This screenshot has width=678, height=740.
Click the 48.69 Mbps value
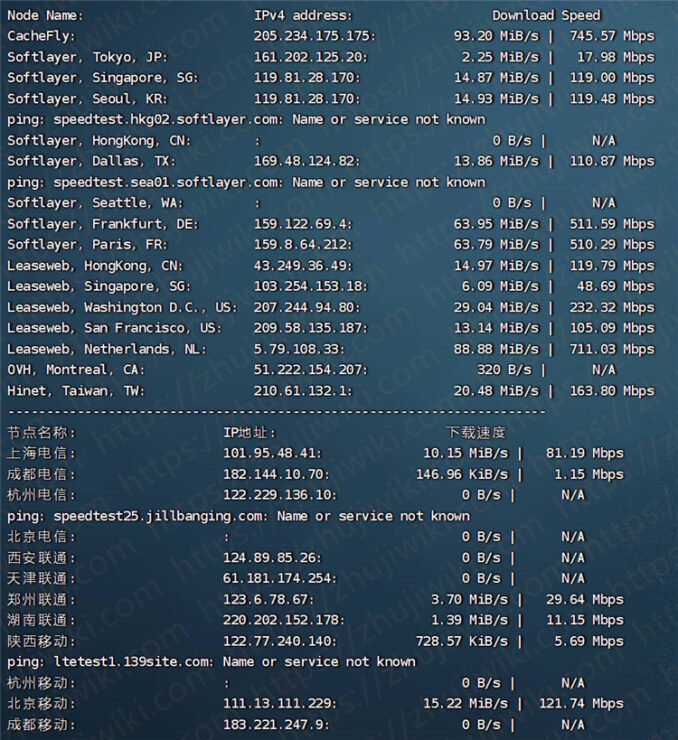click(616, 287)
